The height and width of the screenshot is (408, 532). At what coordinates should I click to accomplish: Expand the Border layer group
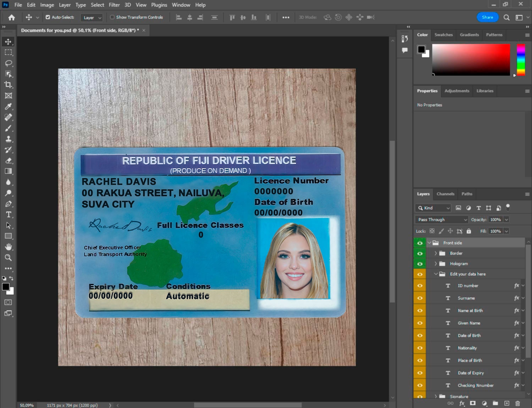436,253
